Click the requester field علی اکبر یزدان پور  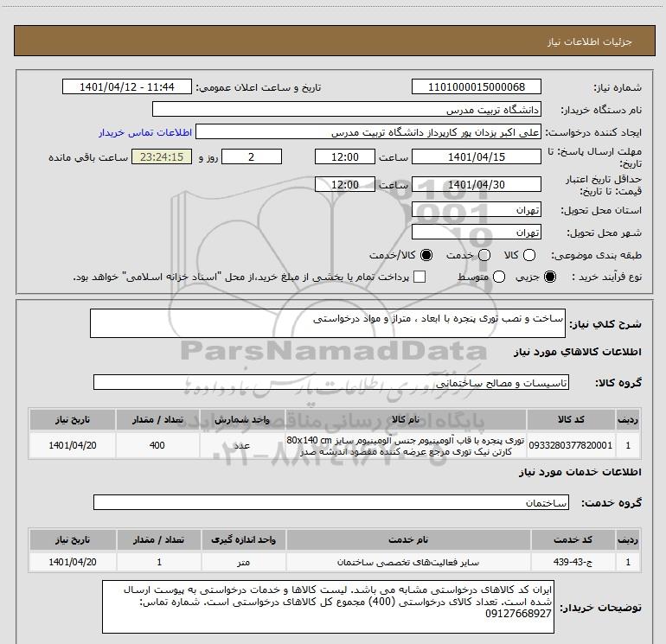coord(368,131)
